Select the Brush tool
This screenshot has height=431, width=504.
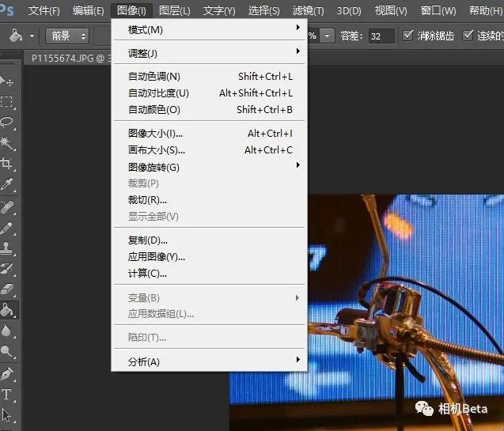pyautogui.click(x=7, y=228)
